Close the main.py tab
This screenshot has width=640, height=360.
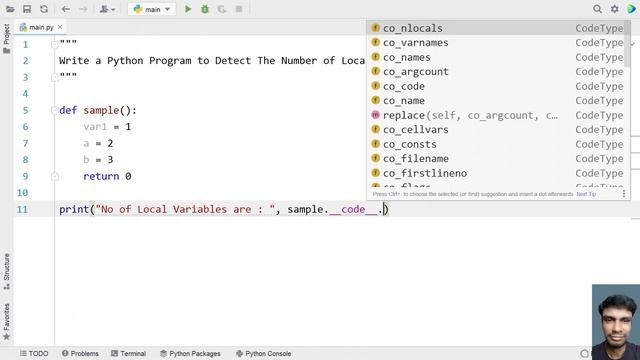(60, 27)
